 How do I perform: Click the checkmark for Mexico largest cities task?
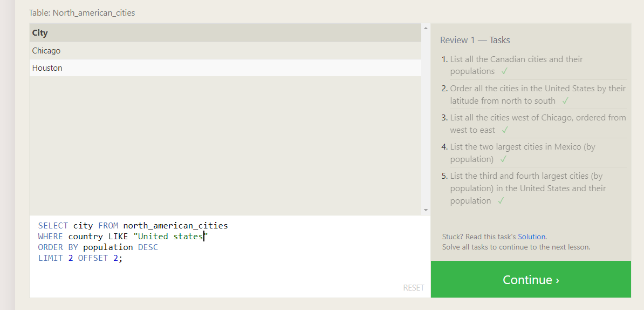503,159
